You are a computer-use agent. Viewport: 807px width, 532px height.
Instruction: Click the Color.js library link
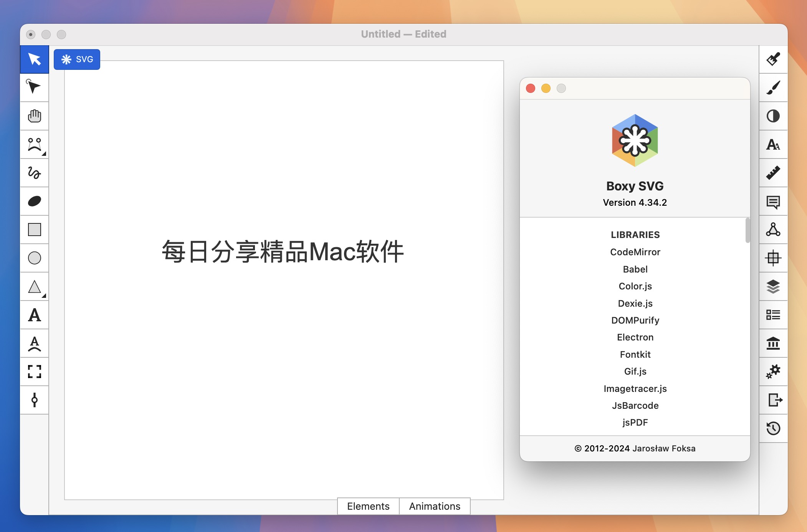tap(635, 286)
